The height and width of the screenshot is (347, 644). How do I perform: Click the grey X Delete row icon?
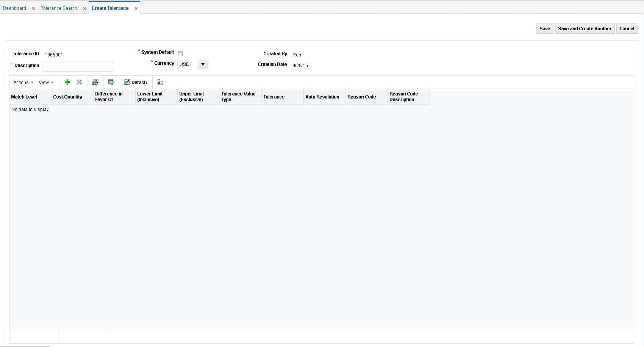coord(80,82)
